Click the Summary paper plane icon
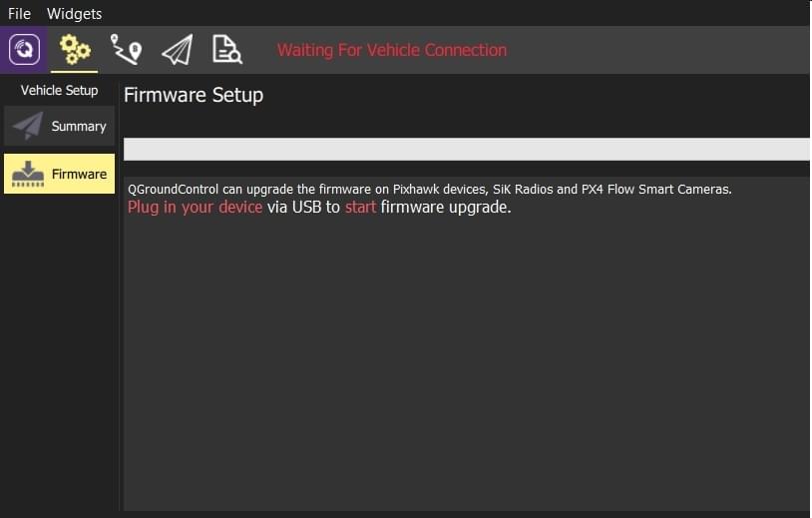This screenshot has height=518, width=812. point(28,126)
